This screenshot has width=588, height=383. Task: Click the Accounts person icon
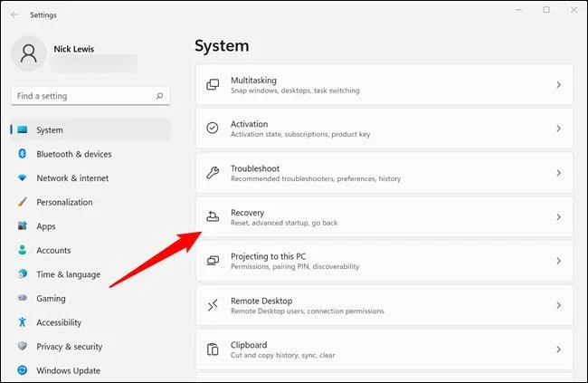(x=23, y=250)
